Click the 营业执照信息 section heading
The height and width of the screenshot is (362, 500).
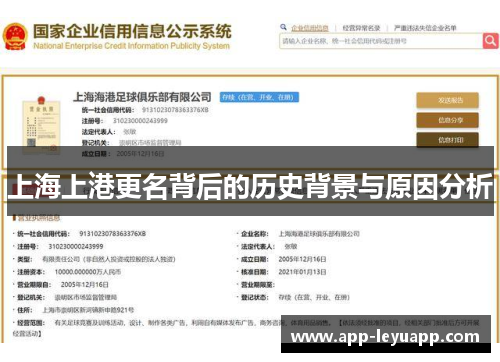[x=39, y=218]
